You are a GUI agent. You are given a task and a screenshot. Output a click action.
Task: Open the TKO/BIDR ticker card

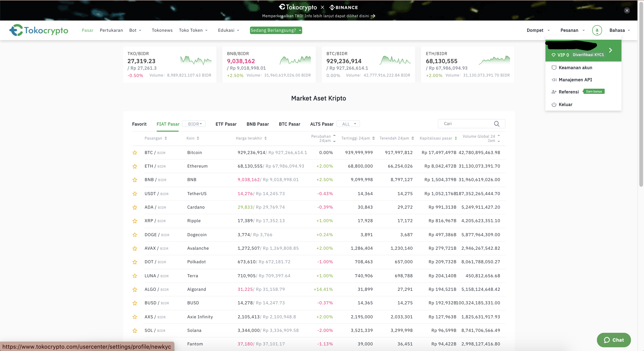pos(170,64)
